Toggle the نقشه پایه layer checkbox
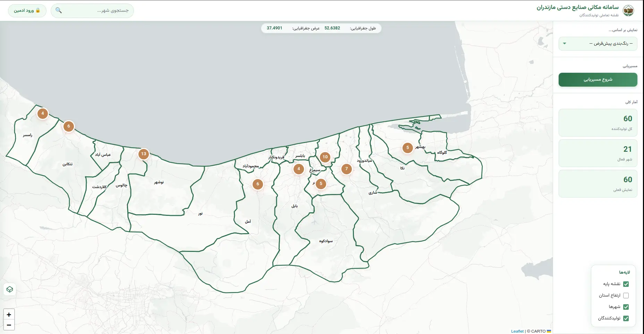This screenshot has height=334, width=644. point(626,284)
